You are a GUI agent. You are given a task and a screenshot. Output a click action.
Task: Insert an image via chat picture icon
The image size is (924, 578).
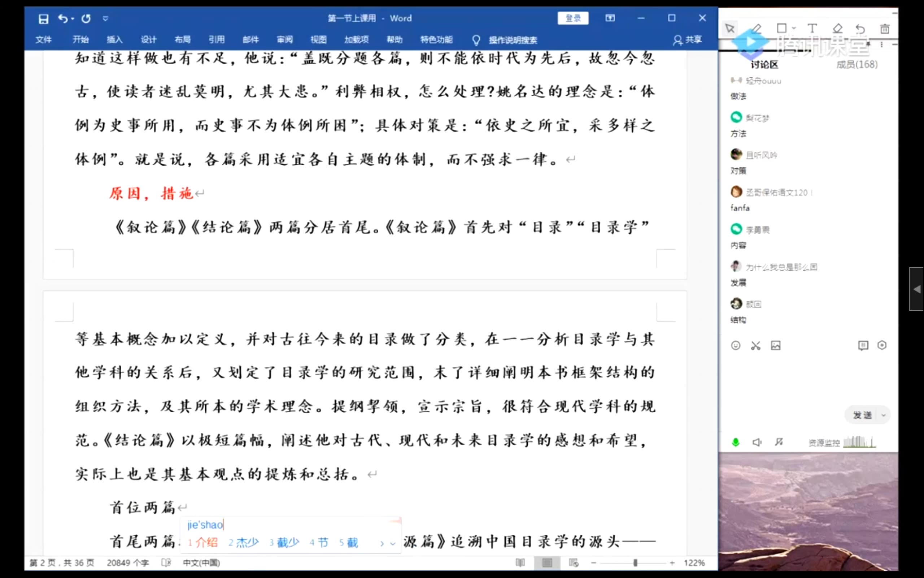[x=775, y=346]
